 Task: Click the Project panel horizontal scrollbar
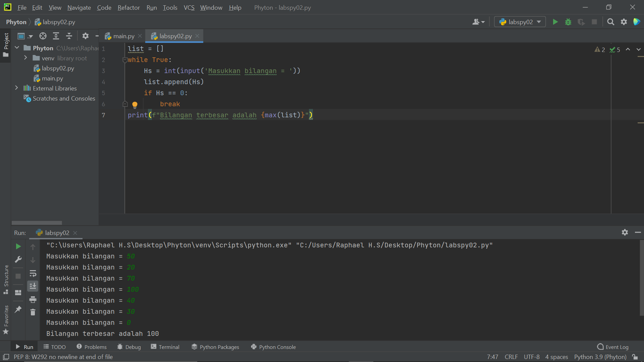point(37,223)
